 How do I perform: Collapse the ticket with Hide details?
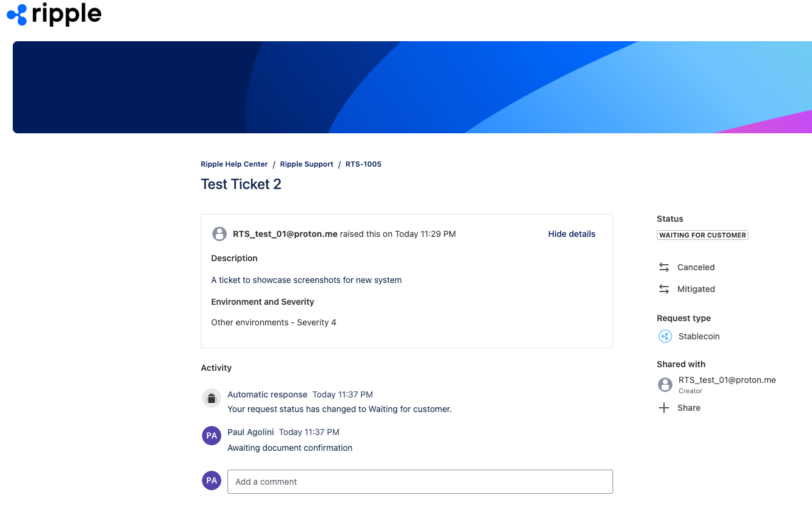click(571, 234)
